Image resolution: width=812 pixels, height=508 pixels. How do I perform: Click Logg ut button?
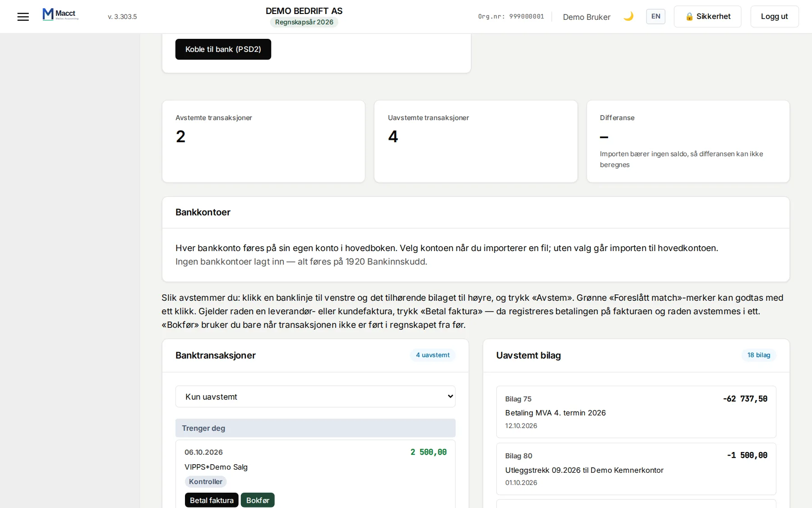click(x=774, y=16)
